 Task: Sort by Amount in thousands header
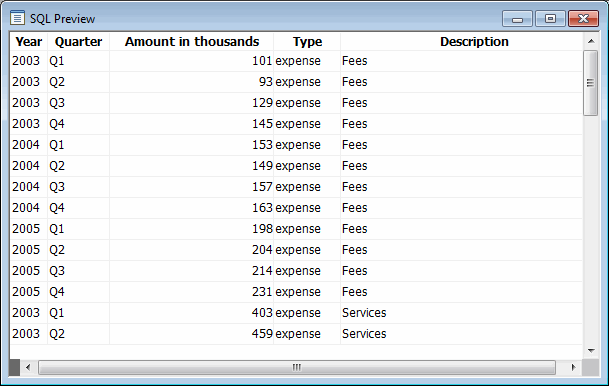(x=192, y=42)
